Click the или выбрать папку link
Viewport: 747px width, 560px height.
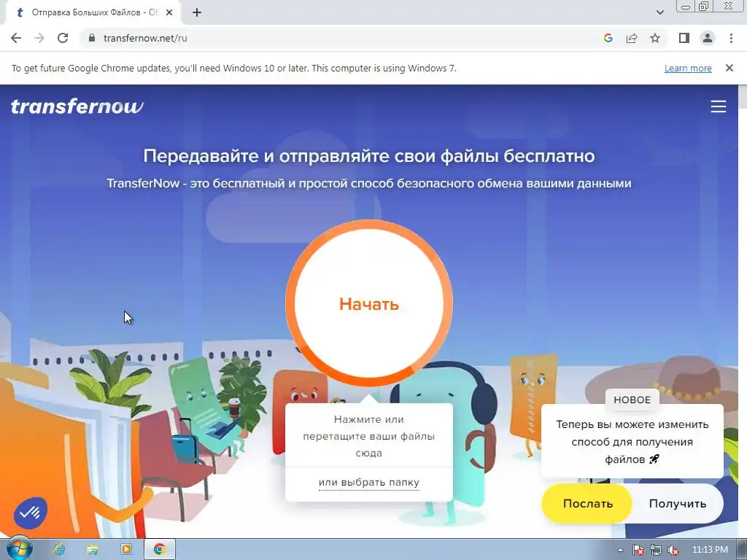click(368, 483)
